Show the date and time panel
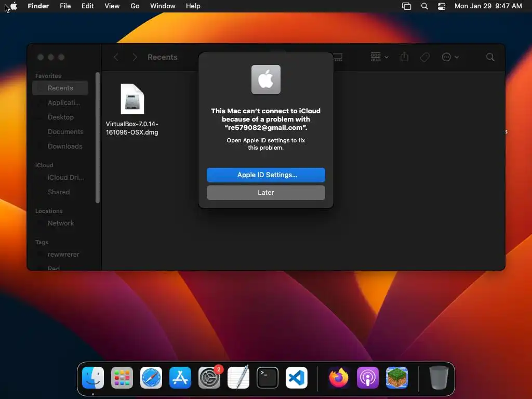532x399 pixels. pos(488,6)
